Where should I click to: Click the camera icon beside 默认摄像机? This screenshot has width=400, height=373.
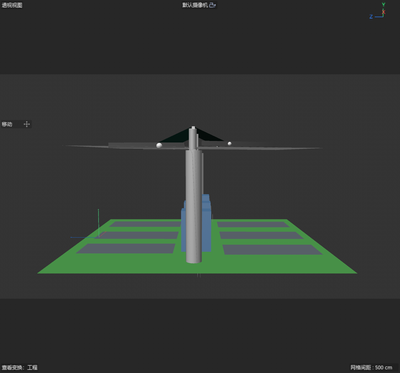[213, 5]
